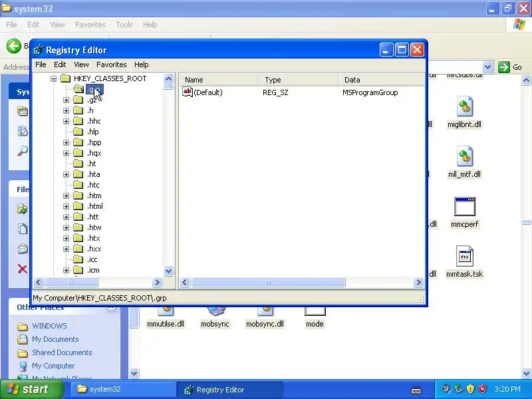
Task: Click the open .grp folder icon
Action: pos(78,89)
